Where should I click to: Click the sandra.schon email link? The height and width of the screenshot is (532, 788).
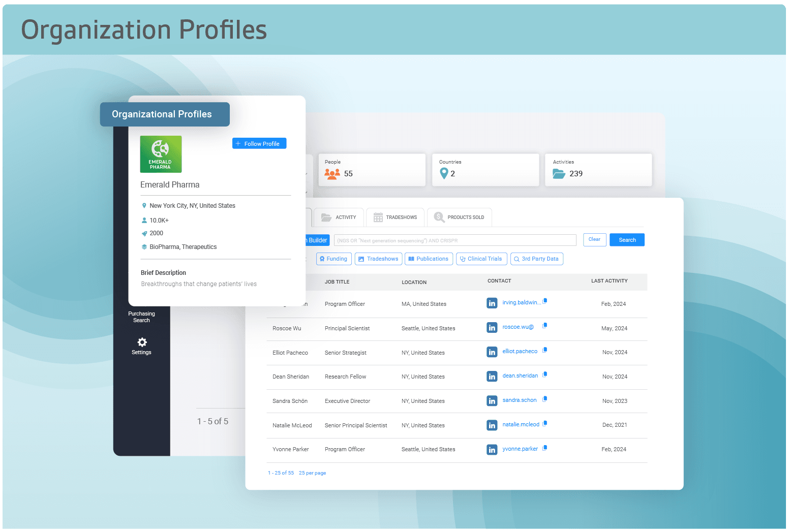pos(520,400)
